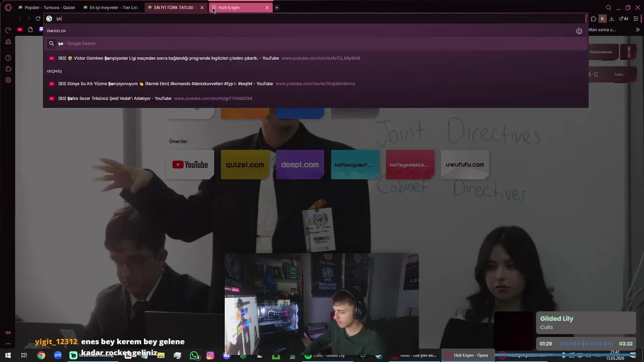Switch to Hızlı Erişim - Opera taskbar button

[x=468, y=355]
